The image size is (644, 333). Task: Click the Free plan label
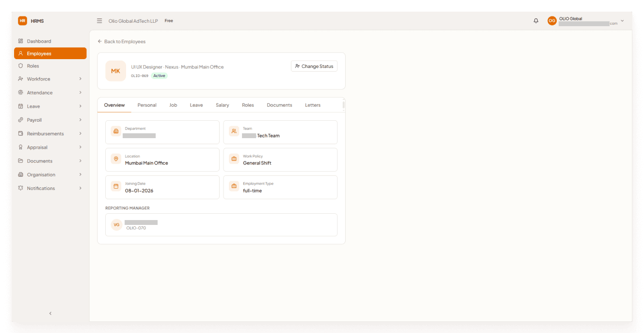(x=169, y=21)
